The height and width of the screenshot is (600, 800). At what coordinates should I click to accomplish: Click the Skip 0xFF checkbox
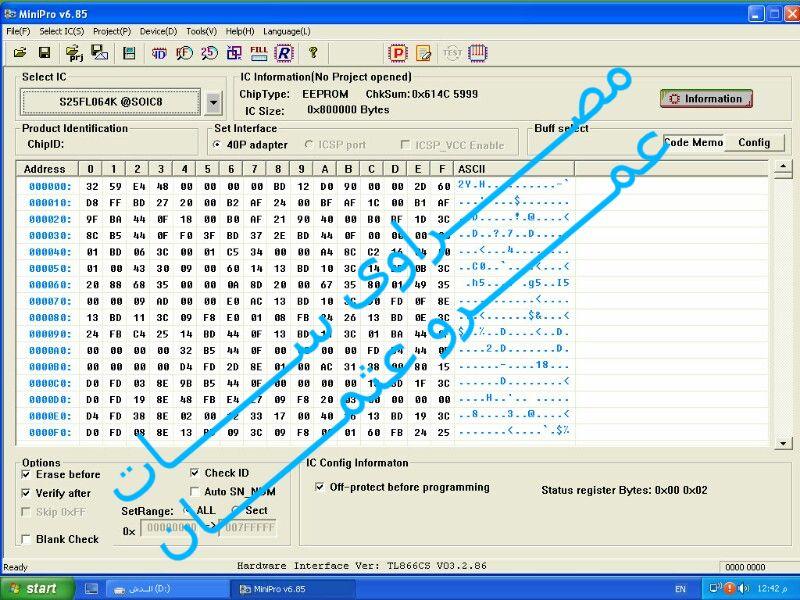pyautogui.click(x=26, y=512)
